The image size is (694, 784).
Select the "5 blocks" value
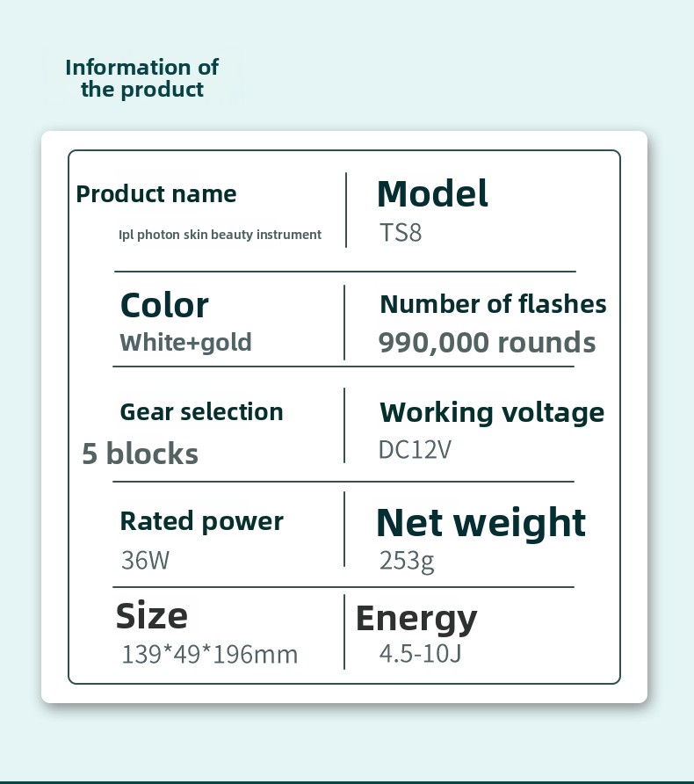tap(140, 454)
